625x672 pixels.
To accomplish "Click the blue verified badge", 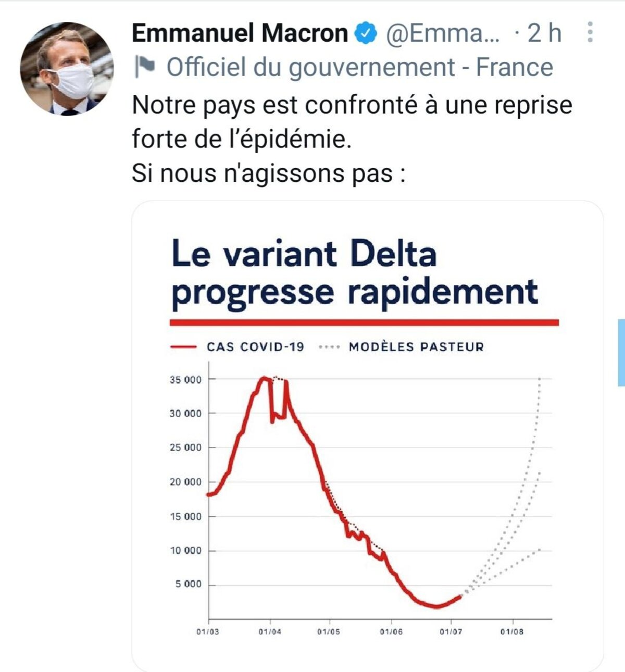I will [366, 33].
